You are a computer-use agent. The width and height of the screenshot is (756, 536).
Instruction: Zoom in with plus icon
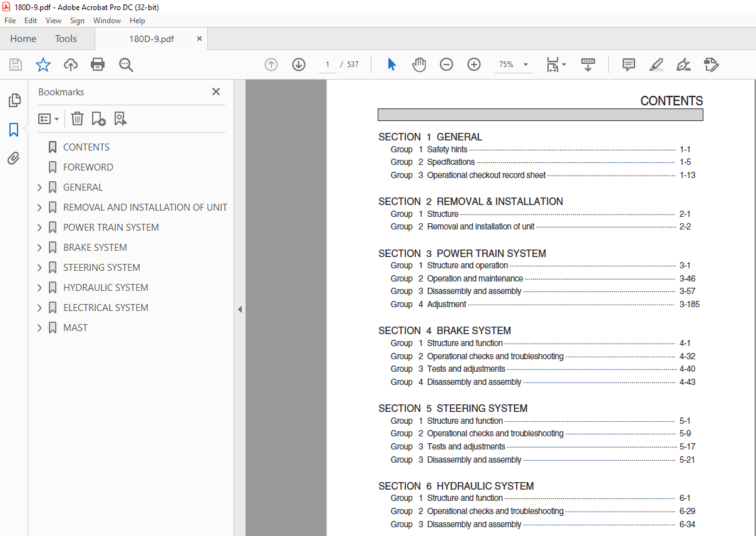(474, 65)
